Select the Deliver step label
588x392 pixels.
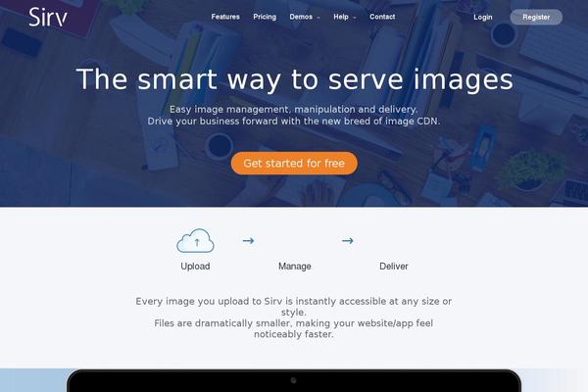pos(394,267)
